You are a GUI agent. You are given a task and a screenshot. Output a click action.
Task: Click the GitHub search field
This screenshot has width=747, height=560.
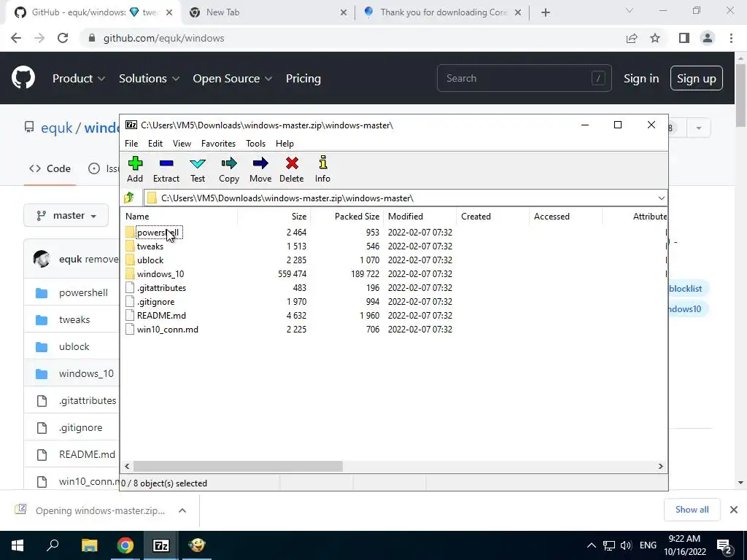coord(524,78)
